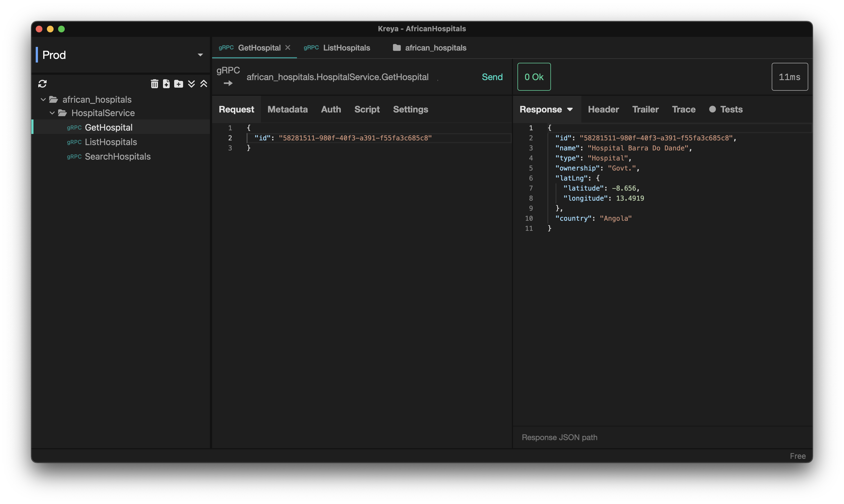
Task: Click gRPC badge beside SearchHospitals
Action: click(74, 157)
